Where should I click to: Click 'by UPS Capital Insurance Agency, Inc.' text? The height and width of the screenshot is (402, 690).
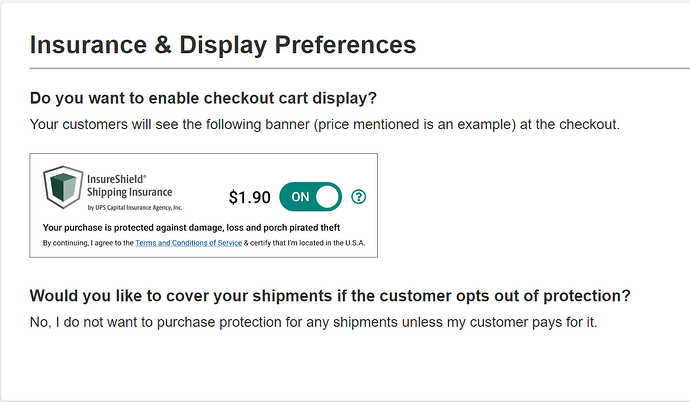coord(135,208)
